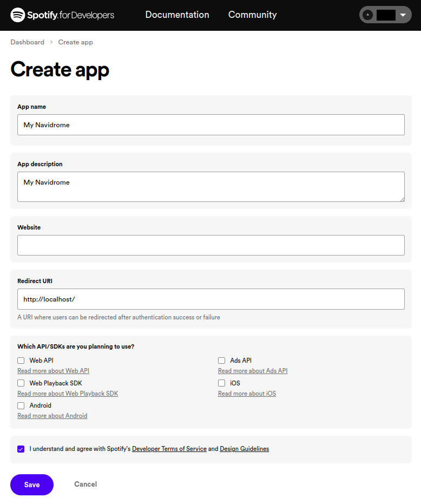Image resolution: width=421 pixels, height=504 pixels.
Task: Click the Redirect URI field
Action: (210, 299)
